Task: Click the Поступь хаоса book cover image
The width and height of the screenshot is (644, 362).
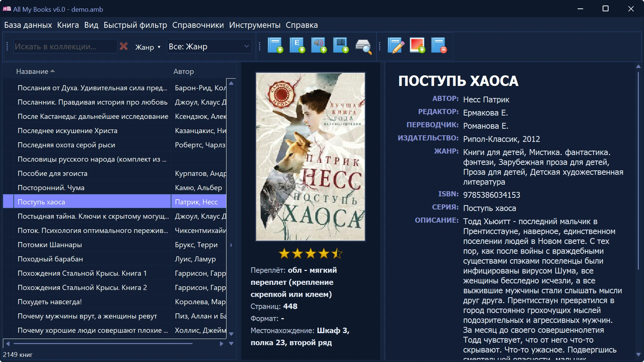Action: coord(310,157)
